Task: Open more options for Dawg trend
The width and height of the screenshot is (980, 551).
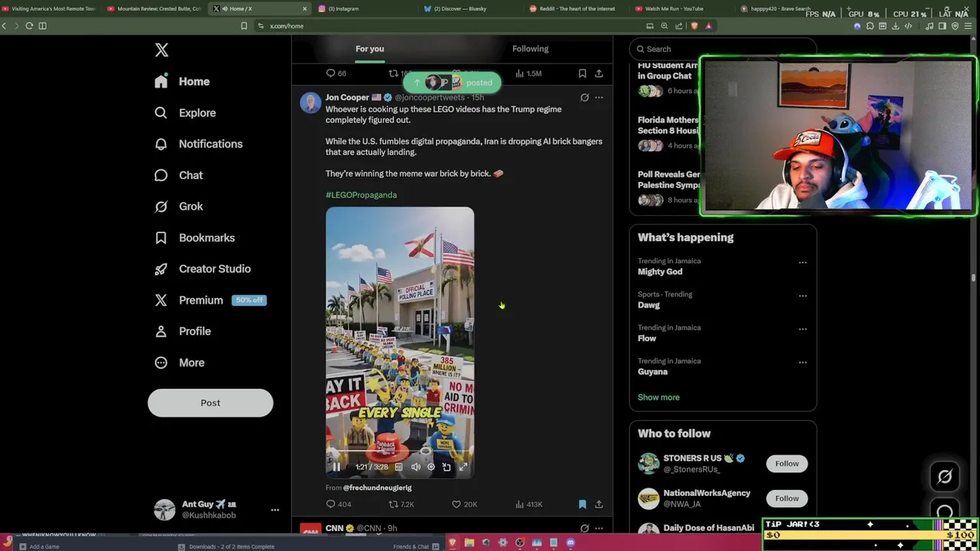Action: point(802,295)
